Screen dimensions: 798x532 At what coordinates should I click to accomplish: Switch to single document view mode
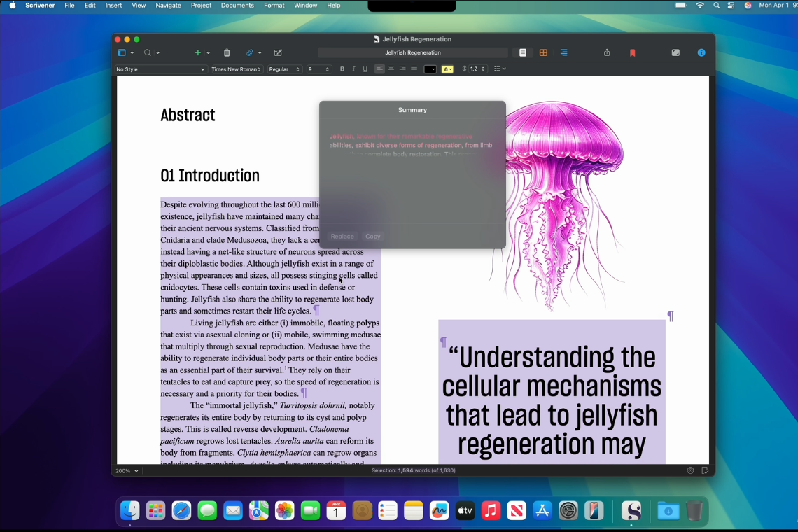[x=523, y=52]
